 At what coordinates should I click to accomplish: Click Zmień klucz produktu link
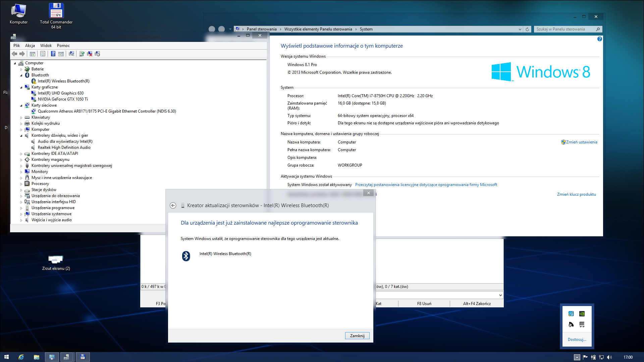(x=576, y=194)
